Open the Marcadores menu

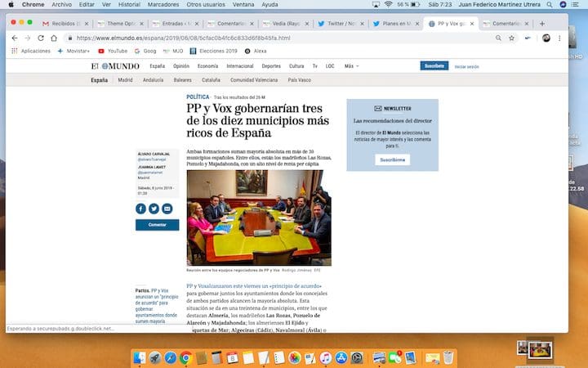[163, 5]
